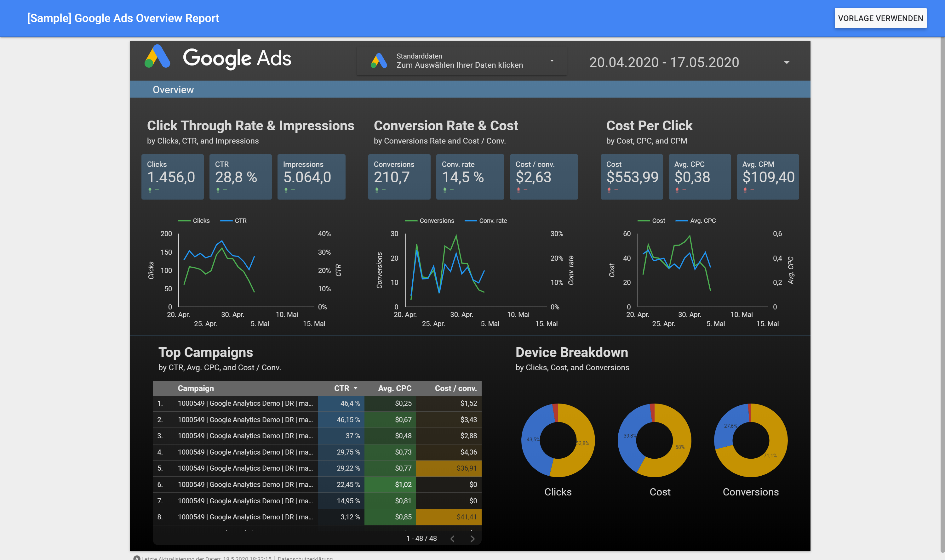Click the VORLAGE VERWENDEN button
The width and height of the screenshot is (945, 560).
(880, 18)
